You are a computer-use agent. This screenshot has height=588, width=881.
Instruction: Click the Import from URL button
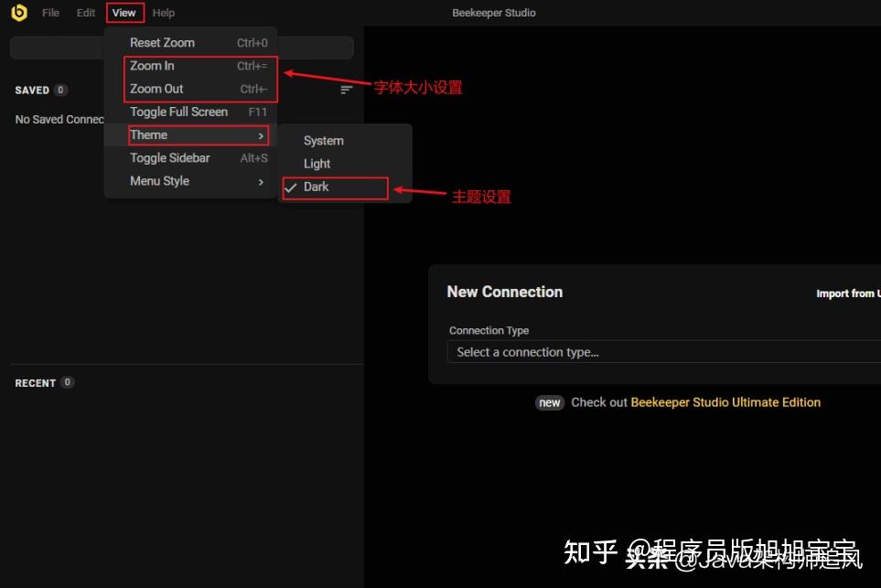pyautogui.click(x=848, y=294)
